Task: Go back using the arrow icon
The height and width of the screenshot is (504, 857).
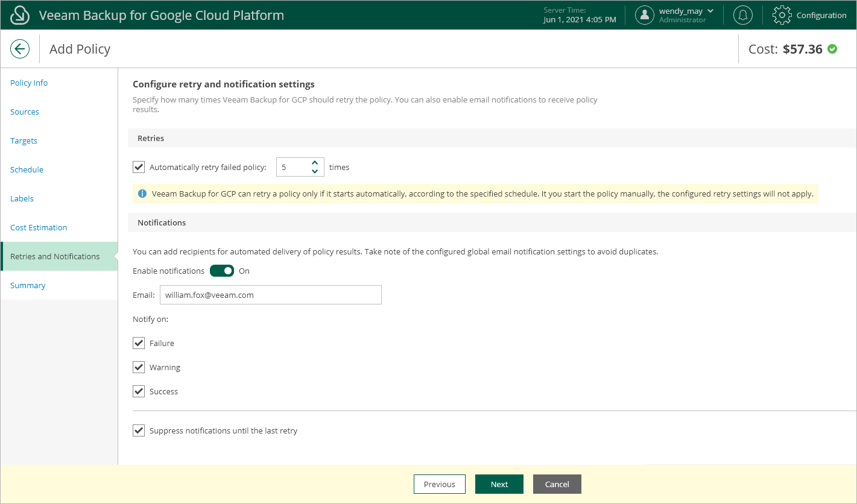Action: pyautogui.click(x=20, y=49)
